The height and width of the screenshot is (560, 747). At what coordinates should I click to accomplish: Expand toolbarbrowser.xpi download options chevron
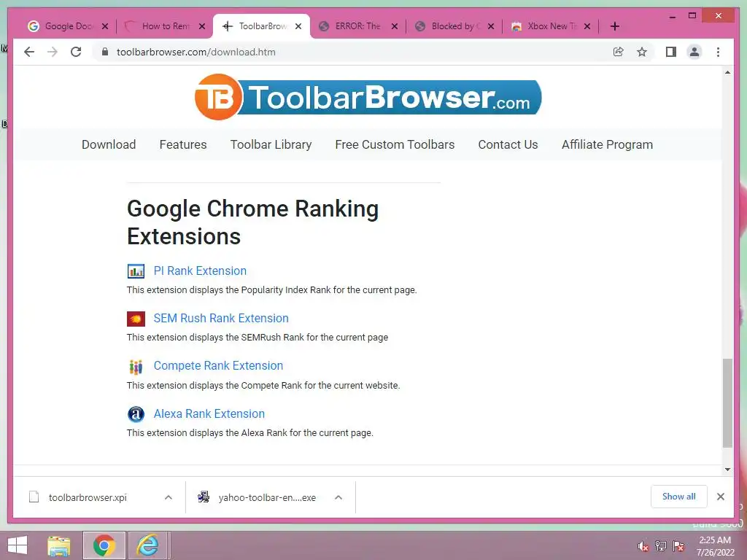(x=169, y=497)
